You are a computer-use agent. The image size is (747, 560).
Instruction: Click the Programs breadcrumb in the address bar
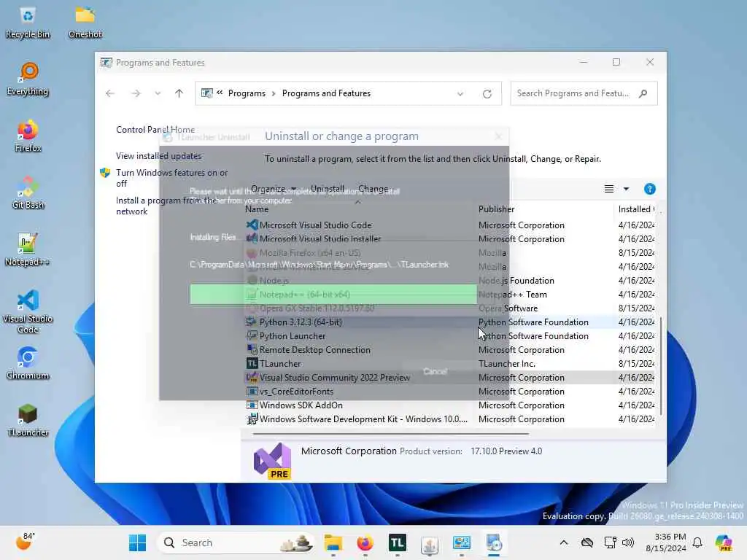tap(247, 93)
